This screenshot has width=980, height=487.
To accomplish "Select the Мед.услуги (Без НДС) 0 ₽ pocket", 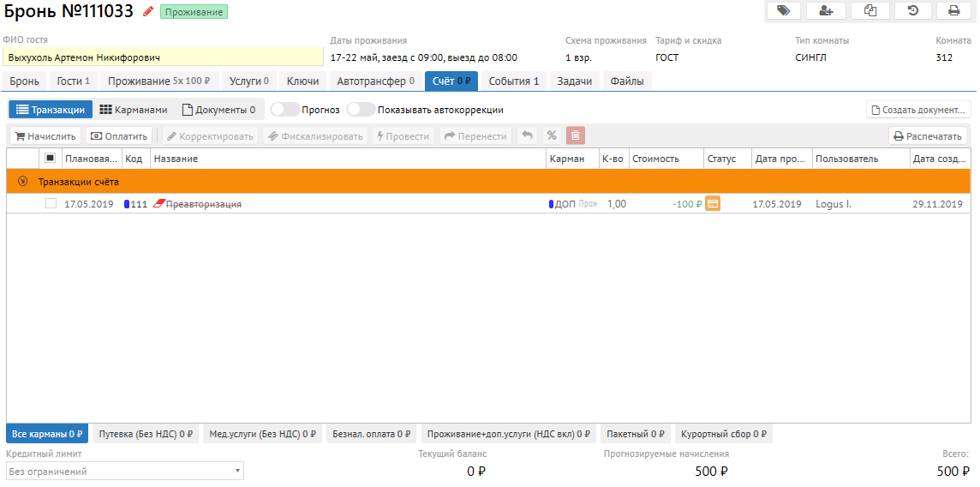I will [x=263, y=434].
